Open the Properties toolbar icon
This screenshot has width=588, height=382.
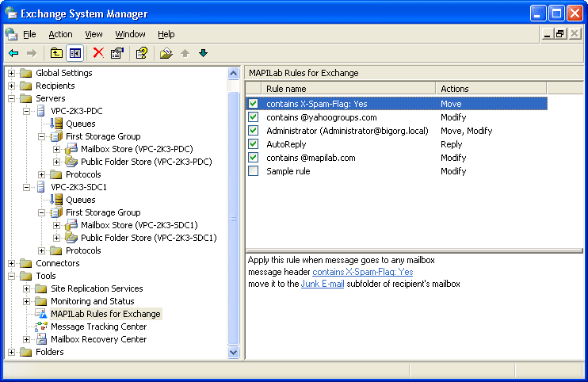click(x=117, y=53)
